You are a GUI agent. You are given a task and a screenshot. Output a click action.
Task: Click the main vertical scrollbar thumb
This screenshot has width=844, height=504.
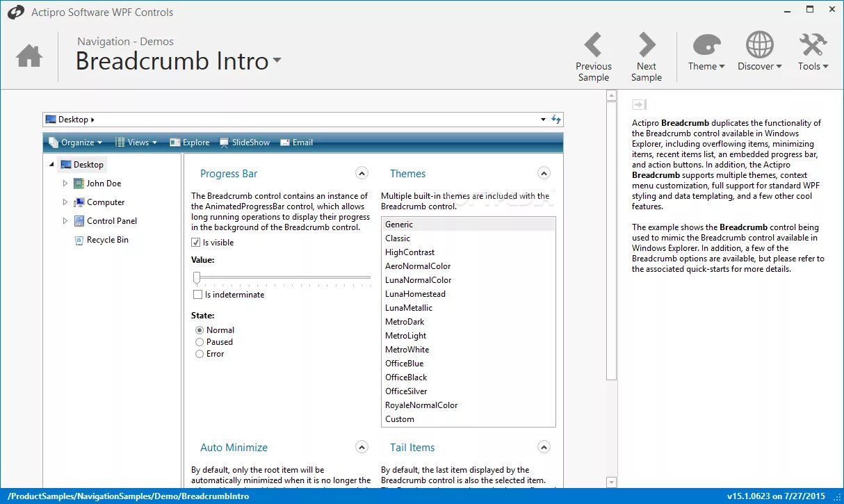tap(611, 241)
